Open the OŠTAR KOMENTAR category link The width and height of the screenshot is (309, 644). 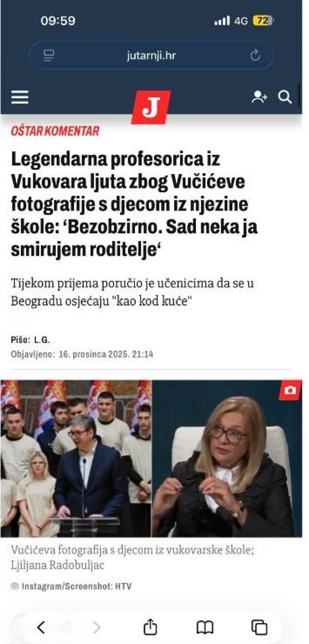pos(55,131)
